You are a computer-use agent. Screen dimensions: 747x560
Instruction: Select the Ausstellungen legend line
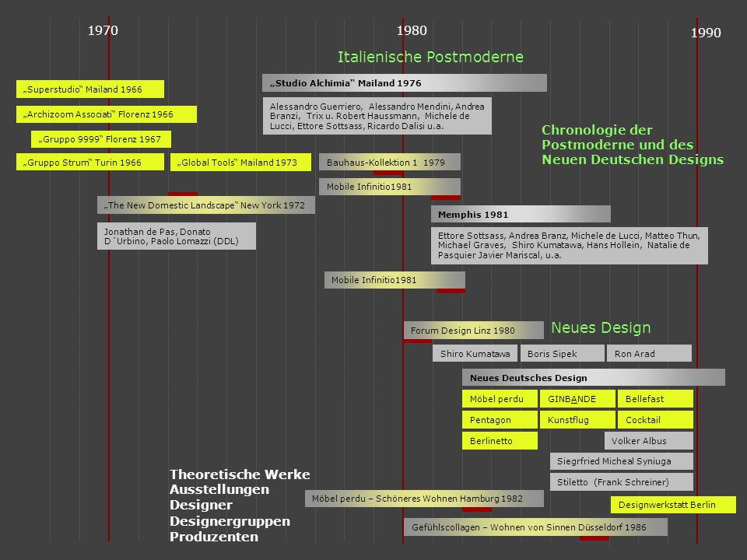(x=219, y=489)
